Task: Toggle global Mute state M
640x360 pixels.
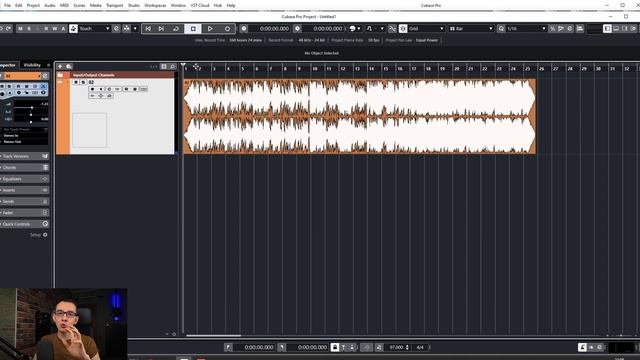Action: [20, 29]
